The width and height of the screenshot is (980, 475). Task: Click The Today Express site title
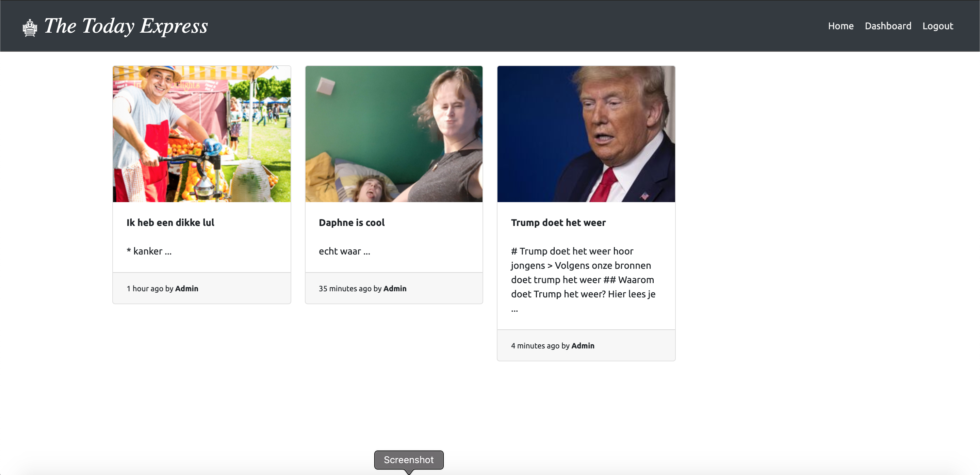coord(126,26)
